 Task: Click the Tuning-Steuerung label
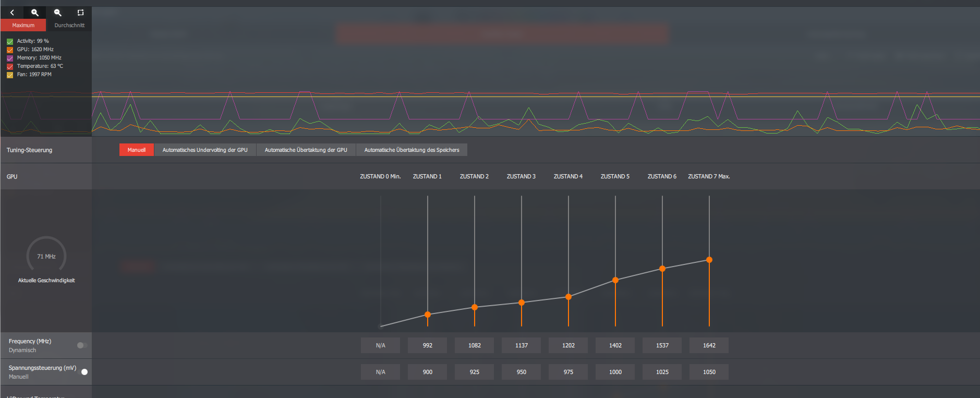pos(29,150)
